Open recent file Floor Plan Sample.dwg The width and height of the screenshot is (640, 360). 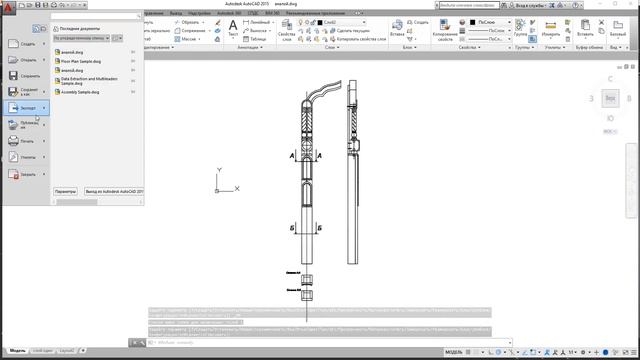[81, 61]
